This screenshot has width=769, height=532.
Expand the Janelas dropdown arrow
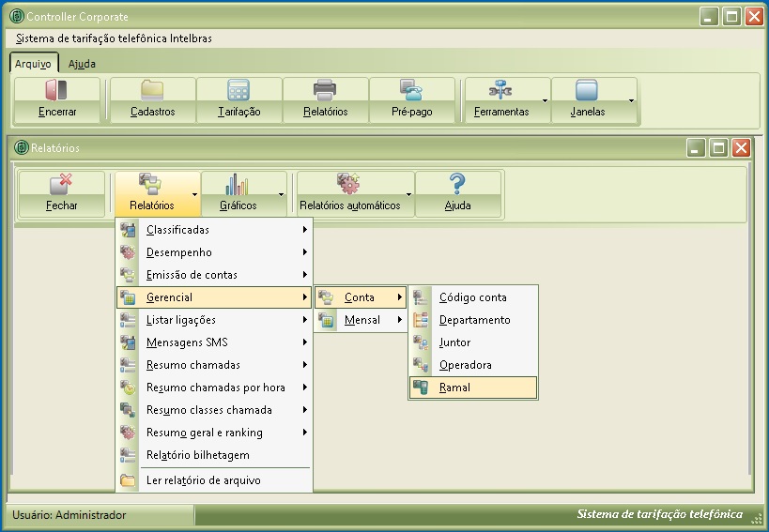(631, 100)
